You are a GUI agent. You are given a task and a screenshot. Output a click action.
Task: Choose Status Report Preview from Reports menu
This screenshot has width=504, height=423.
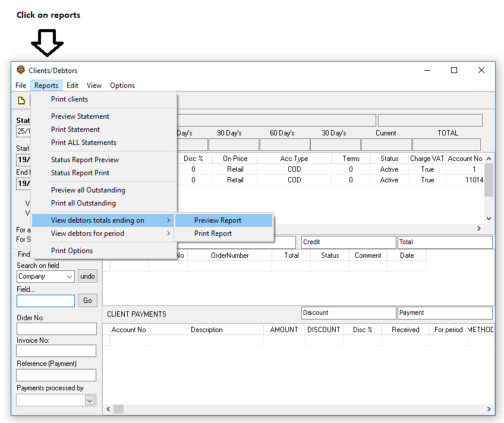85,160
